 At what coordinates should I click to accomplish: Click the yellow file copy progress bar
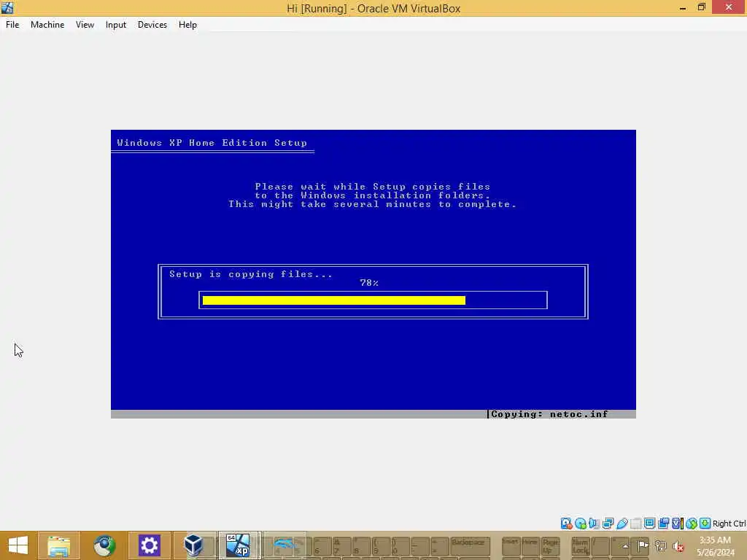333,300
